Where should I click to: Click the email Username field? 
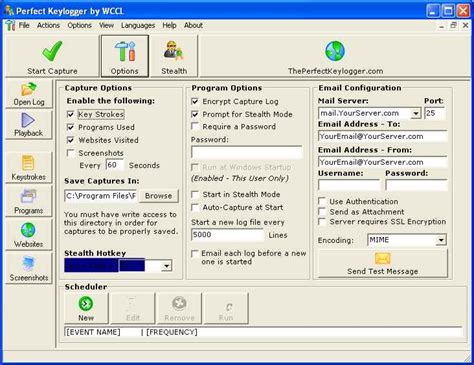coord(349,185)
